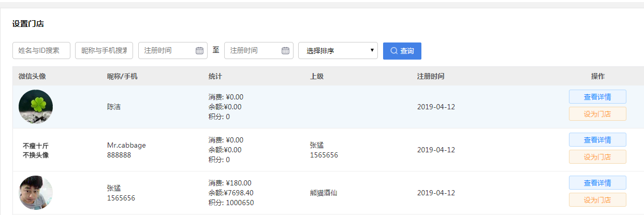View details for user 陈洁
644x215 pixels.
pos(597,97)
